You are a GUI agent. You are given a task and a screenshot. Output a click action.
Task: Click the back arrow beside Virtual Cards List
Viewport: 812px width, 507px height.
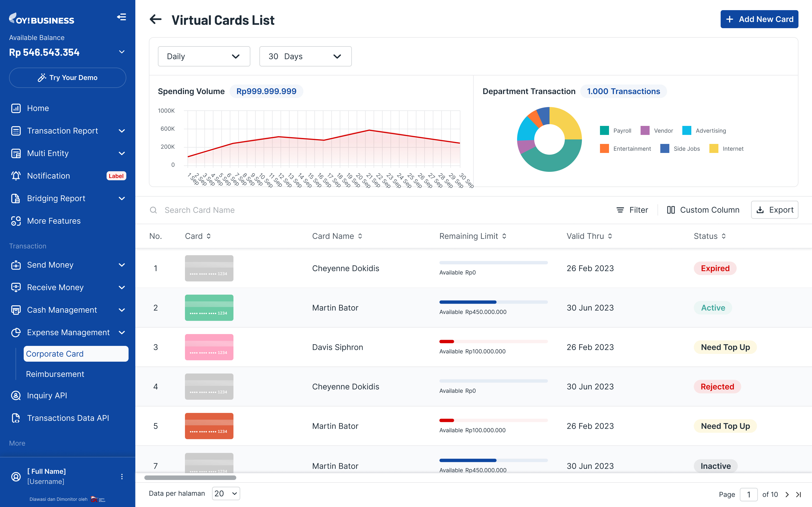point(155,19)
